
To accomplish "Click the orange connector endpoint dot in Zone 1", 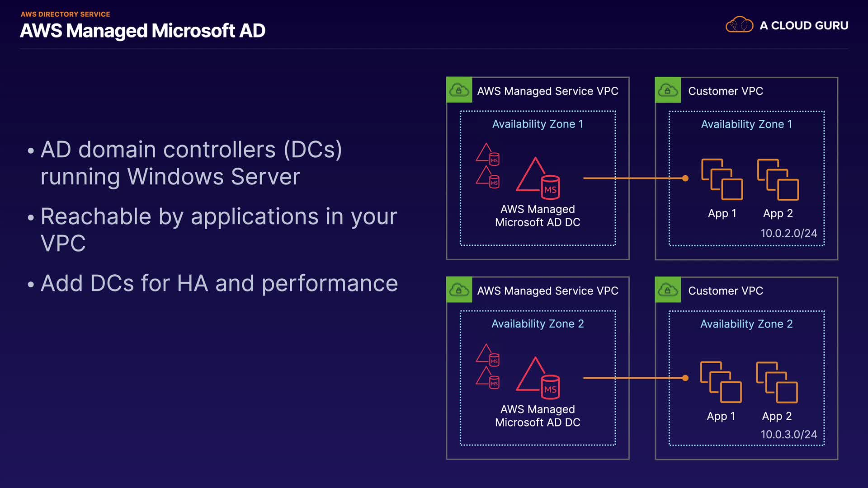I will (685, 178).
